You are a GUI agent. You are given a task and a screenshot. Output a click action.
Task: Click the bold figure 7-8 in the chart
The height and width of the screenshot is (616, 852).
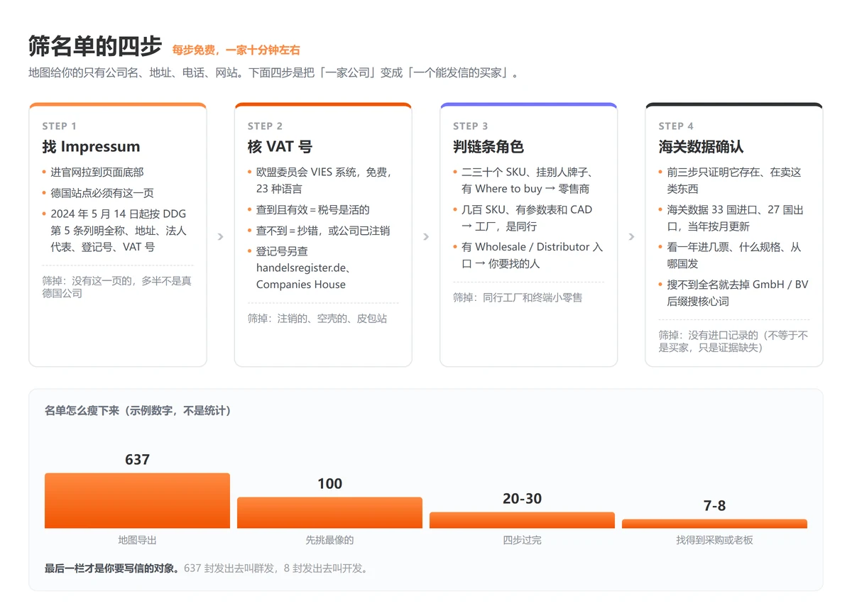[x=714, y=506]
